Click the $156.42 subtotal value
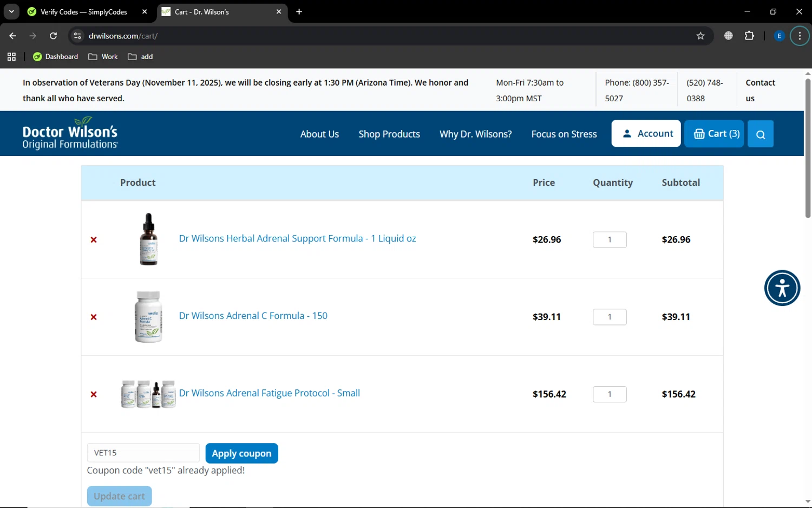This screenshot has height=508, width=812. (x=678, y=394)
